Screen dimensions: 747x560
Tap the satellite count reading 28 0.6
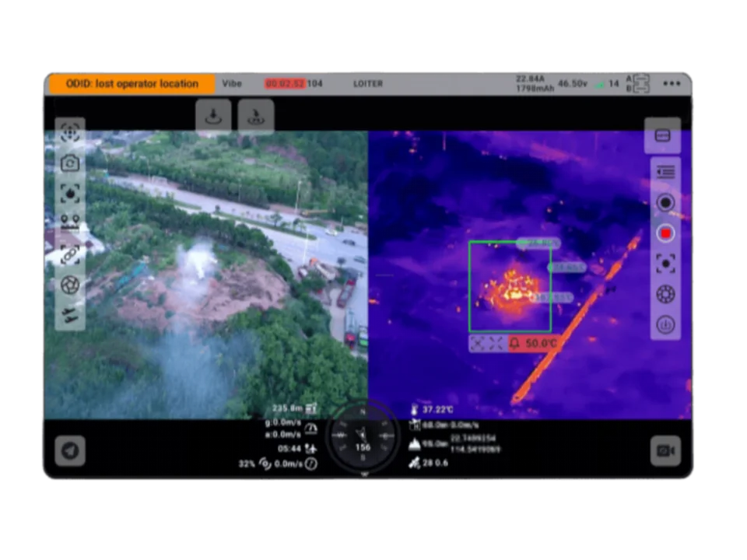coord(428,463)
